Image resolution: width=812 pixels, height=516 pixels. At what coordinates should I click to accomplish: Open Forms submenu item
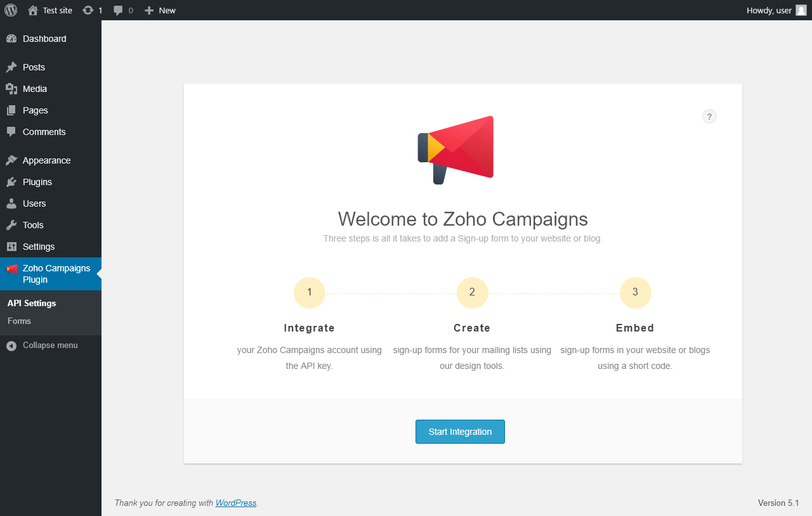[x=19, y=321]
